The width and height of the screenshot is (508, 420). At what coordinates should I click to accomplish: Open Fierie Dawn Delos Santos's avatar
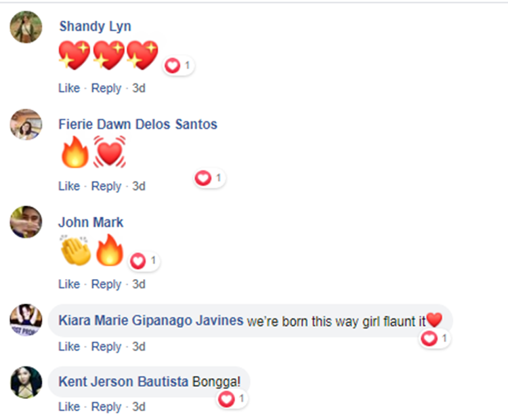click(x=26, y=125)
